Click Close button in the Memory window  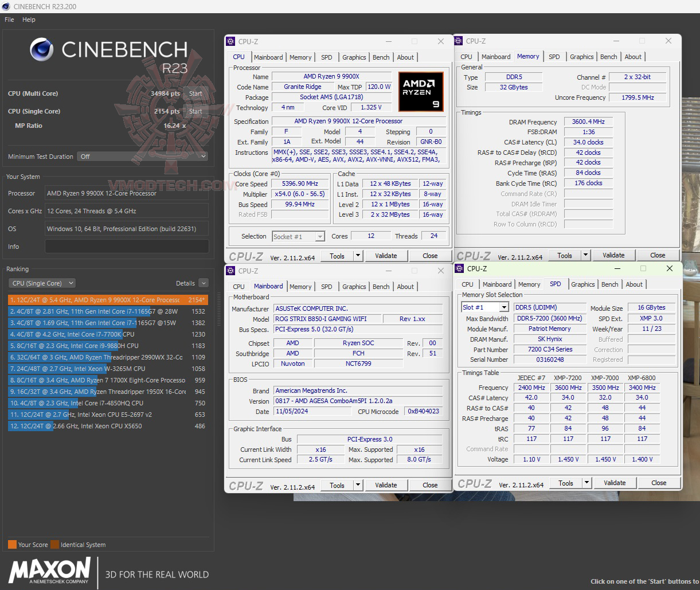[658, 255]
